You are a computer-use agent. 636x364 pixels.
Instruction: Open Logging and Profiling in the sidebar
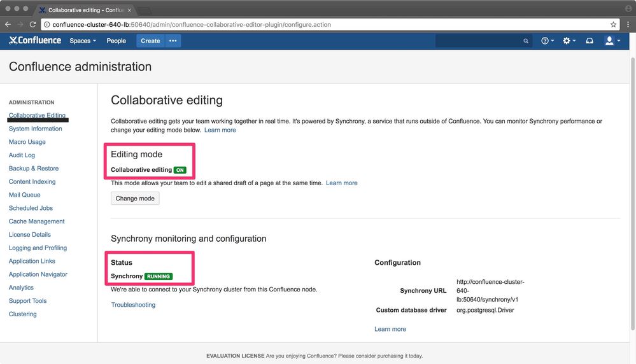click(38, 248)
